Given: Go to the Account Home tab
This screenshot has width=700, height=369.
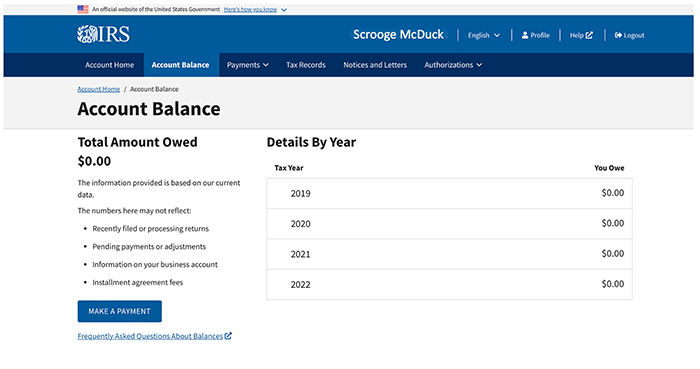Looking at the screenshot, I should coord(110,65).
